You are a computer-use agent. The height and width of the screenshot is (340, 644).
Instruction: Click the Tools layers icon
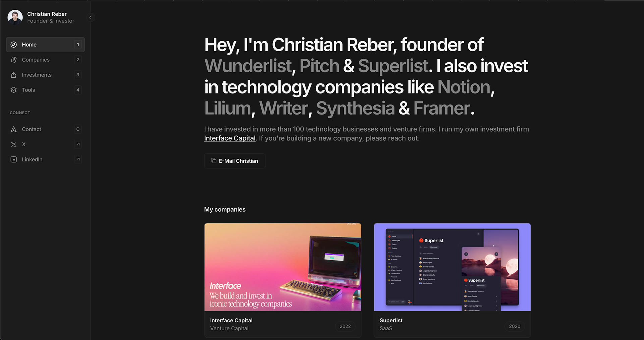[14, 90]
